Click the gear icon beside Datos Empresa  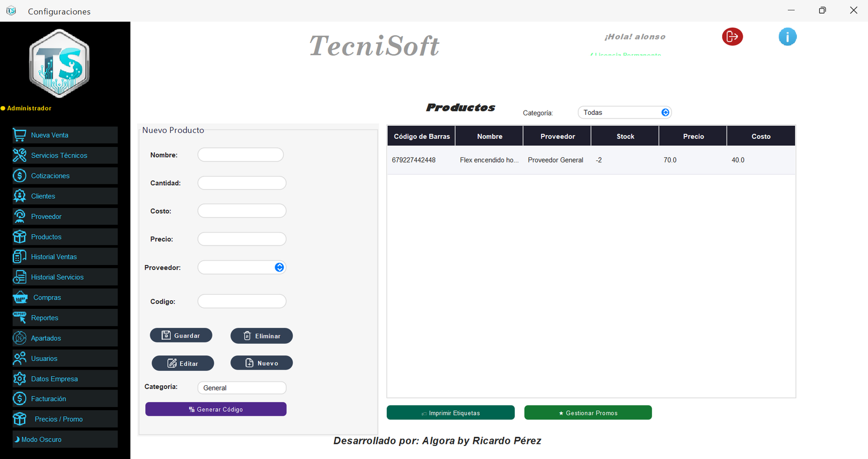(20, 378)
